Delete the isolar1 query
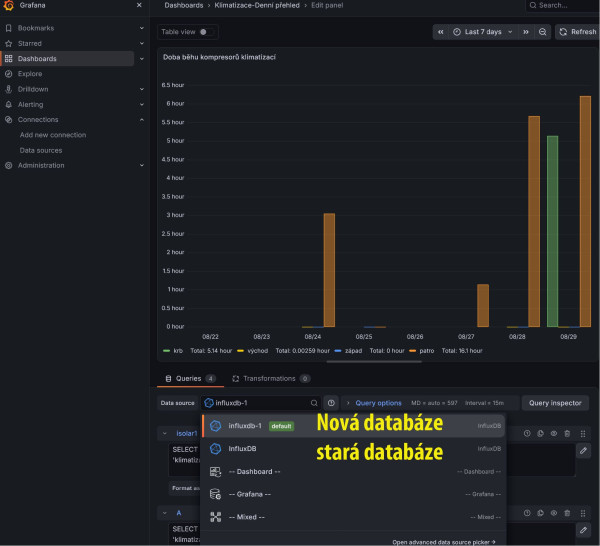Screen dimensions: 600x546 (x=567, y=434)
